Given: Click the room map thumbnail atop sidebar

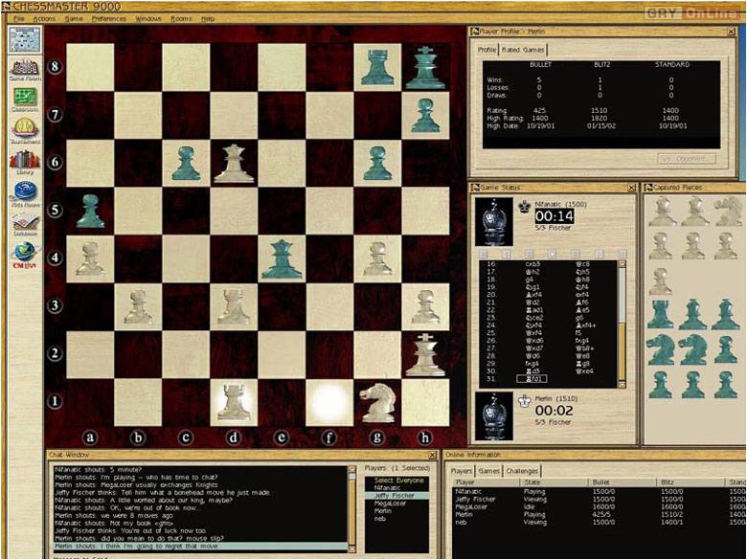Looking at the screenshot, I should 25,40.
